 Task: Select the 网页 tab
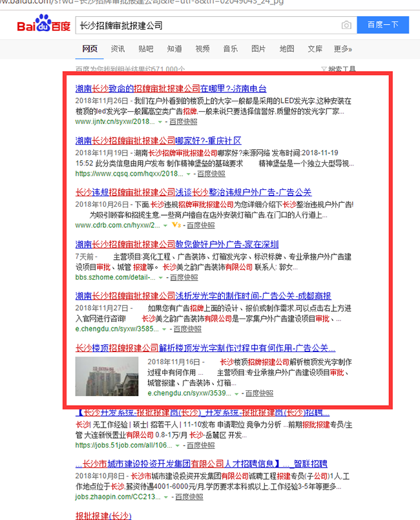pyautogui.click(x=90, y=49)
